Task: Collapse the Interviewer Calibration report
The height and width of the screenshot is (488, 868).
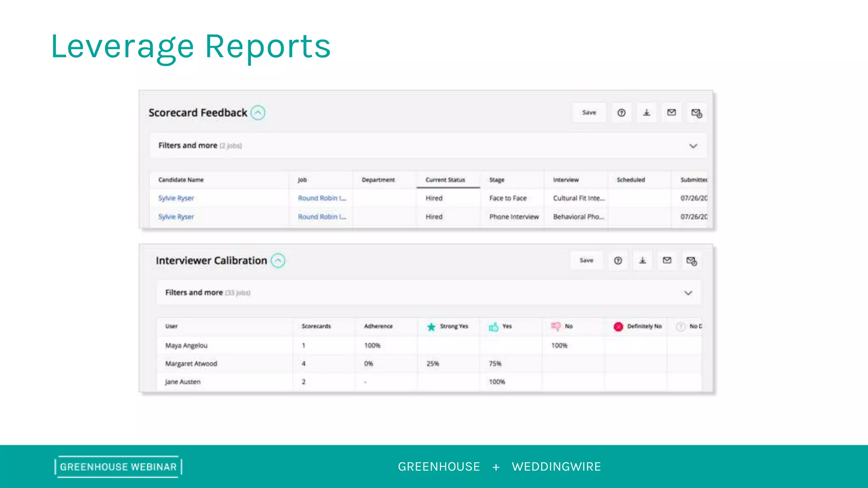Action: tap(278, 261)
